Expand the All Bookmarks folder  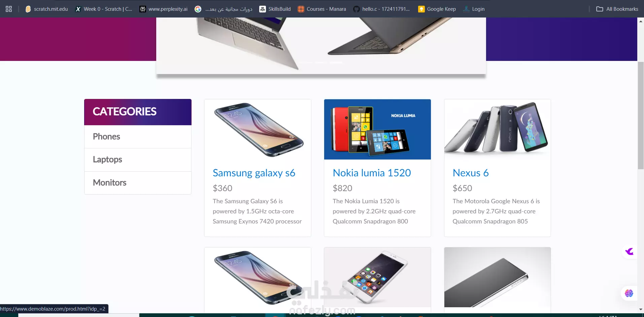click(617, 9)
